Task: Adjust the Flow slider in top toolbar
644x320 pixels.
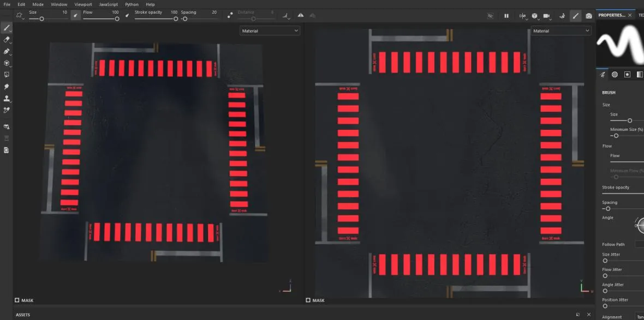Action: (x=101, y=19)
